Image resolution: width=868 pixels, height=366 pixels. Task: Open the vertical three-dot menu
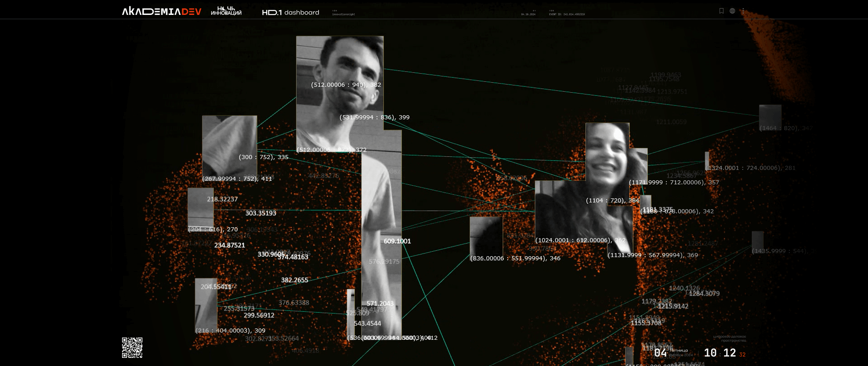(x=743, y=11)
